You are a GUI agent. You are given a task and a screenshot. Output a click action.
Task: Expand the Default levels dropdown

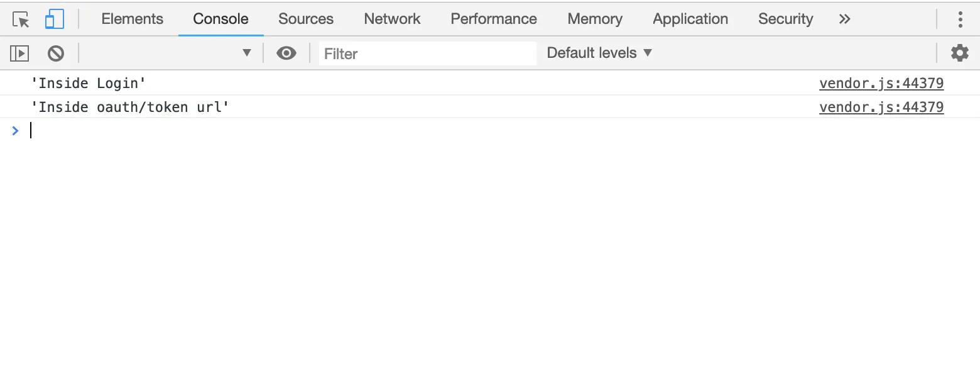click(599, 53)
